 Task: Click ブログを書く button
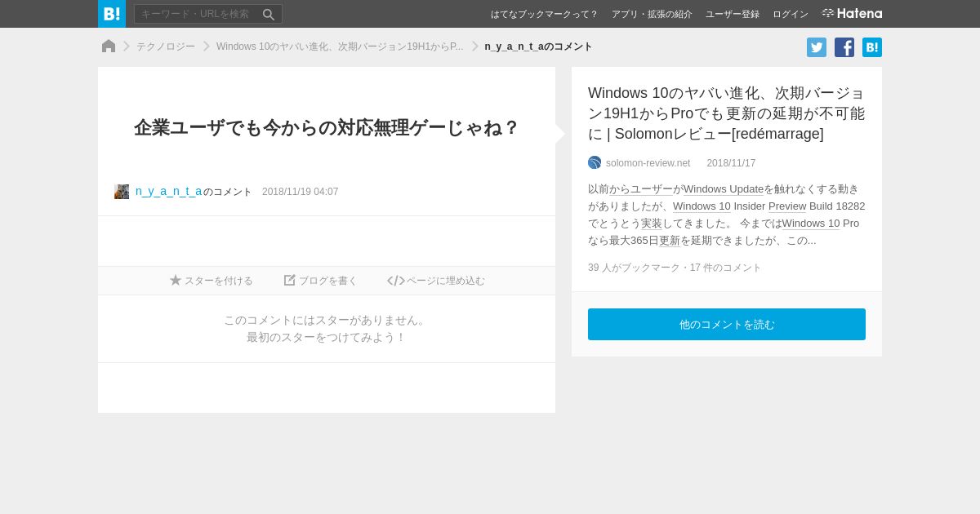pos(321,281)
